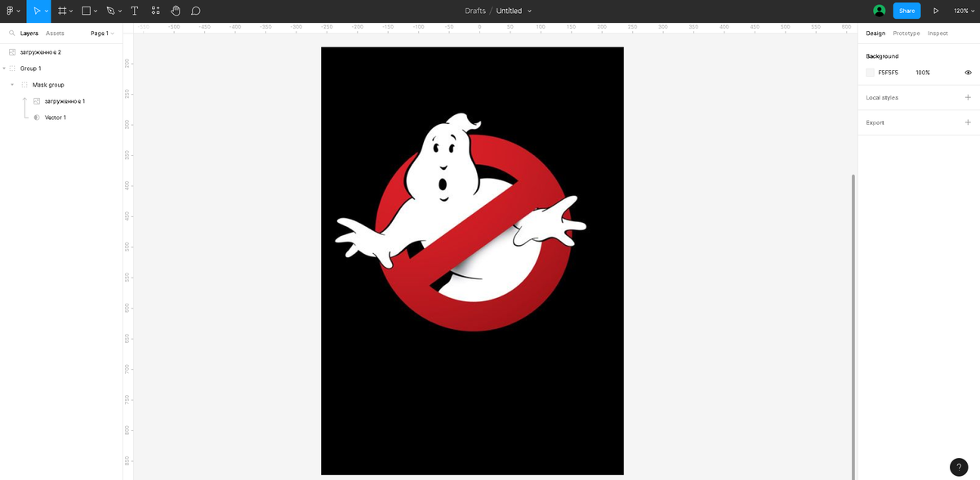
Task: Toggle Background visibility eye icon
Action: pos(968,73)
